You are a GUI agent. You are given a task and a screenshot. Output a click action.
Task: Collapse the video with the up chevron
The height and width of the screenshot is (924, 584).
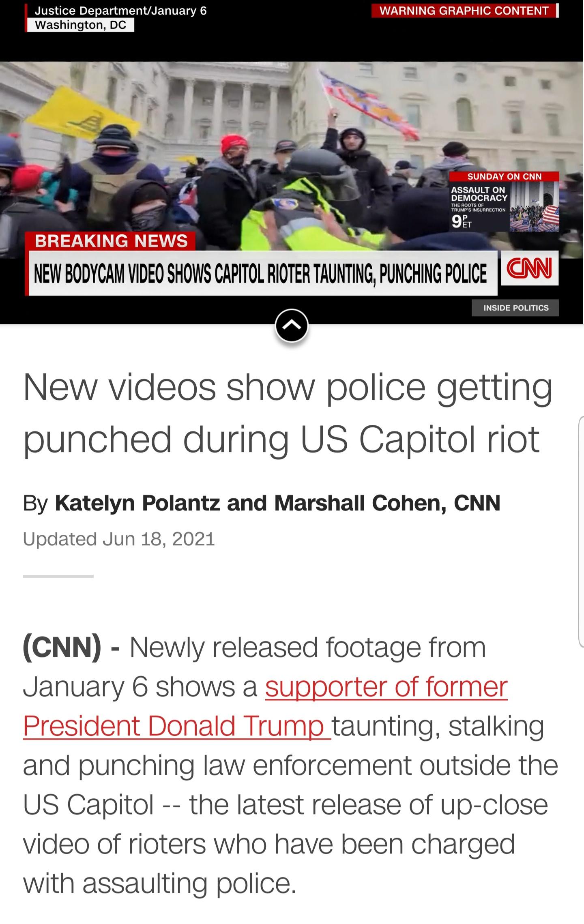[292, 325]
